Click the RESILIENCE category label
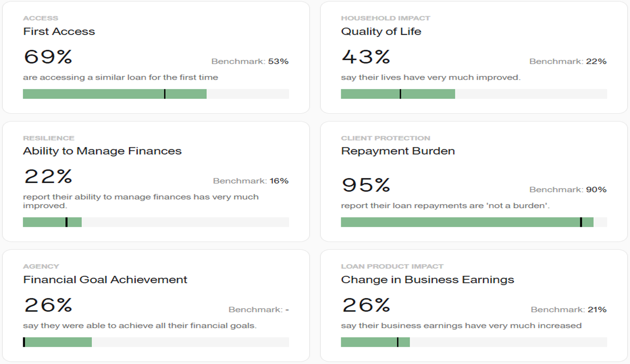The width and height of the screenshot is (630, 364). [x=48, y=138]
